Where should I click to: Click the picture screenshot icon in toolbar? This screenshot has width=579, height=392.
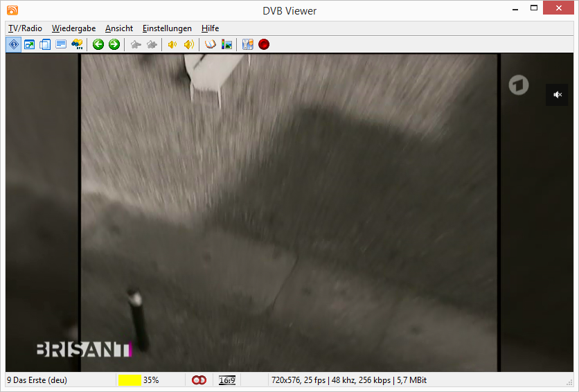point(226,44)
